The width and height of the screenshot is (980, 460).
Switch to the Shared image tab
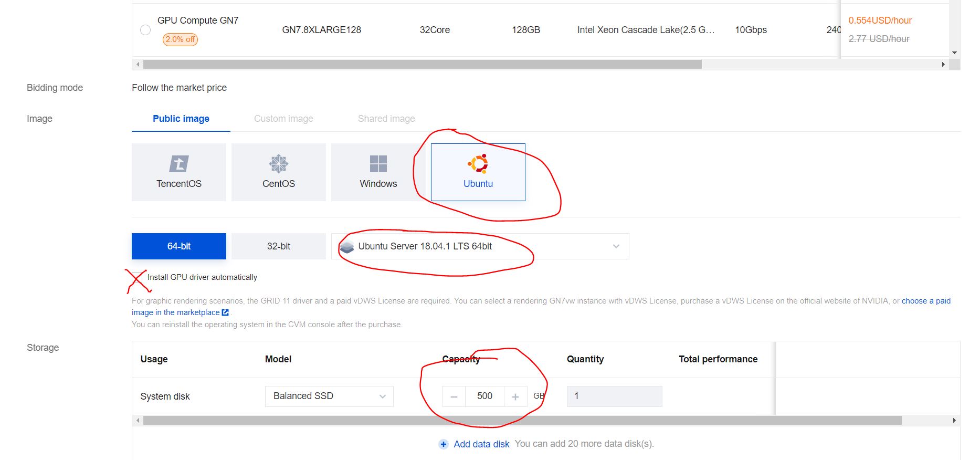click(386, 119)
